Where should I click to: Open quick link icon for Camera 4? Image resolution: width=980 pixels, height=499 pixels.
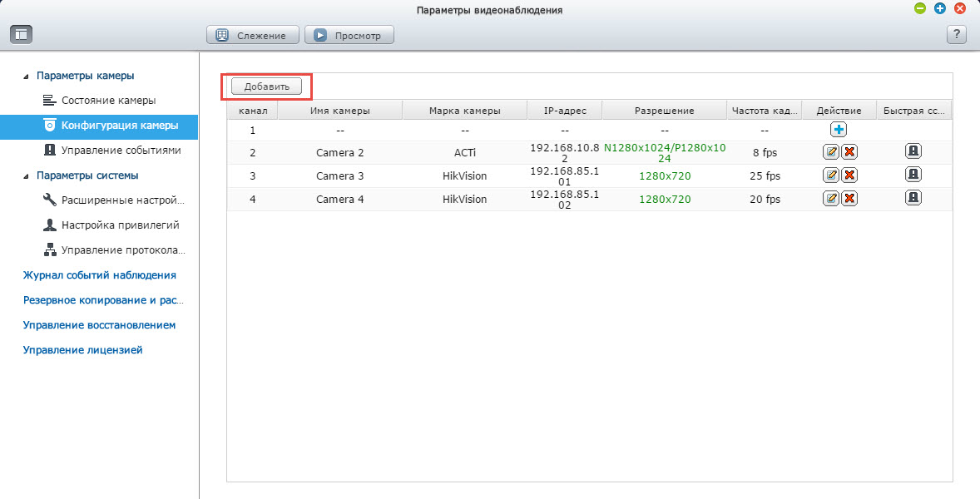pyautogui.click(x=913, y=197)
